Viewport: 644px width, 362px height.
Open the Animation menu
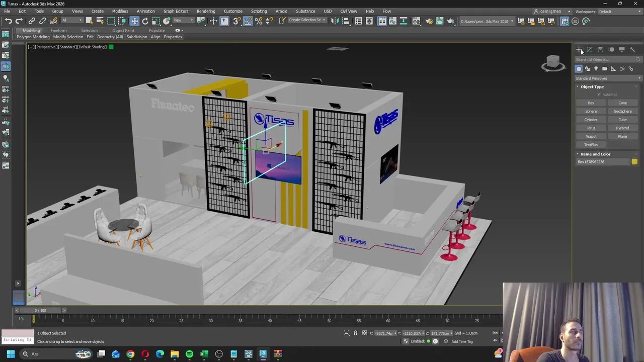[145, 11]
